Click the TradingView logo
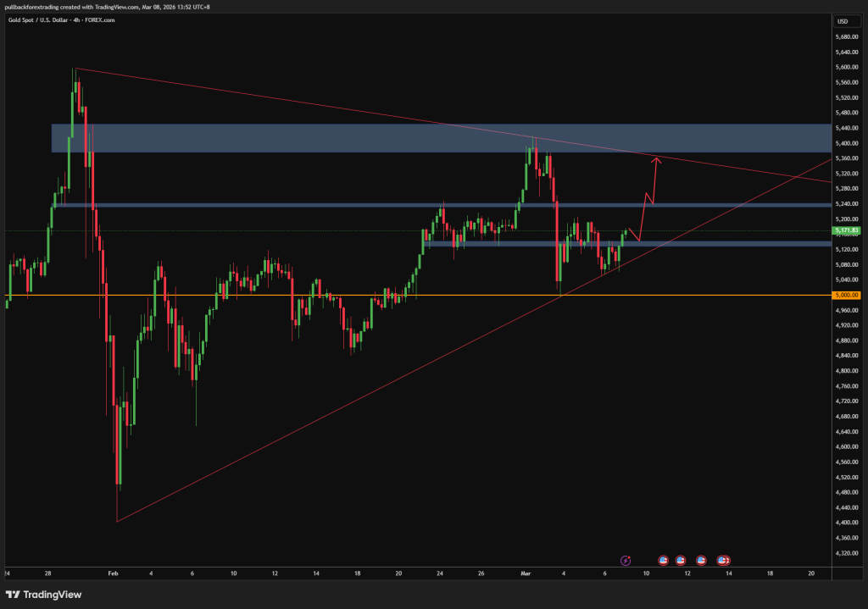The height and width of the screenshot is (609, 868). click(44, 595)
